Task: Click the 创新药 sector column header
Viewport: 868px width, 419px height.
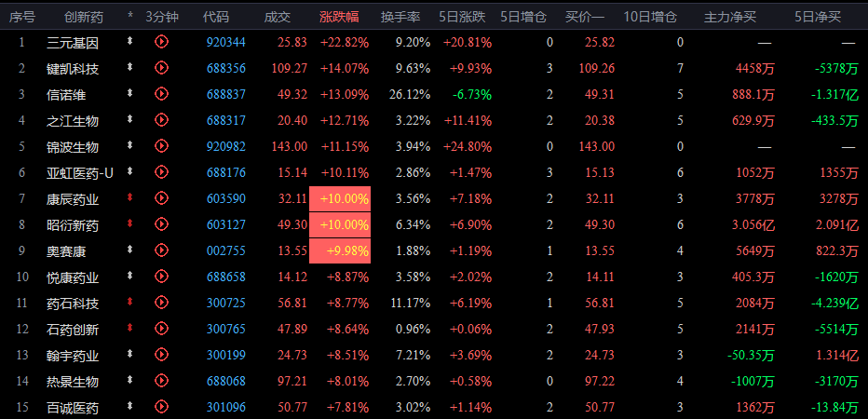Action: click(84, 17)
